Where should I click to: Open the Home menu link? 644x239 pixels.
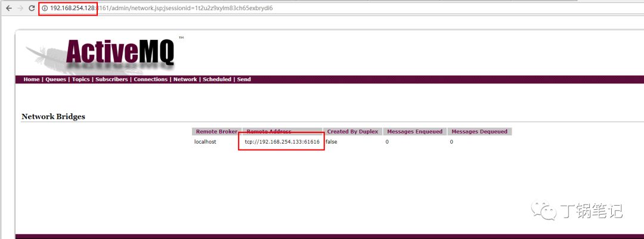point(31,79)
